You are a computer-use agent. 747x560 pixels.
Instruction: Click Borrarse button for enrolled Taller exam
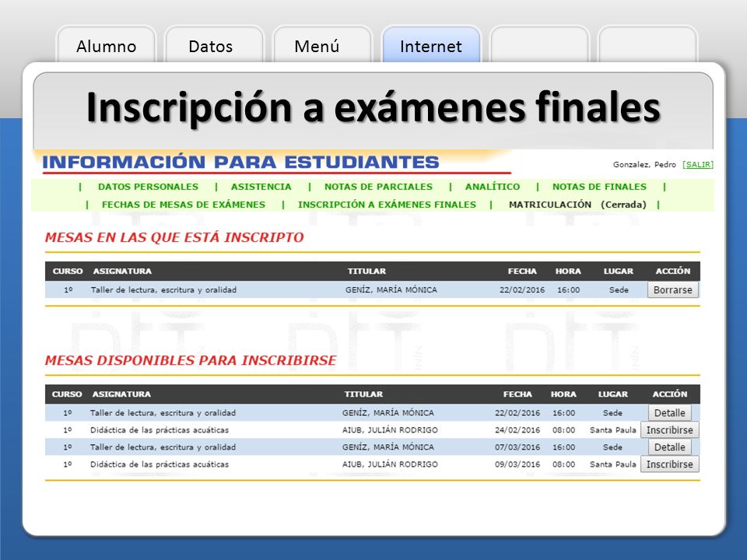click(x=672, y=289)
